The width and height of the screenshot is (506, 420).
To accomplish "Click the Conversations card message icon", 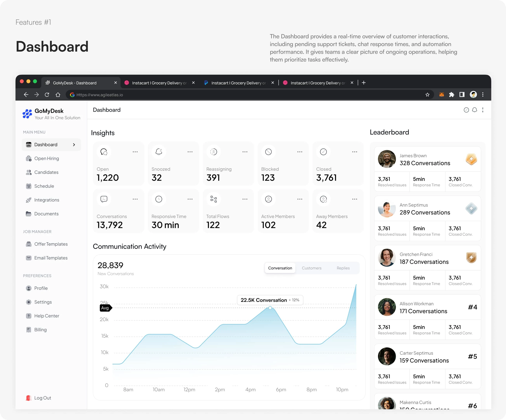I will click(104, 199).
